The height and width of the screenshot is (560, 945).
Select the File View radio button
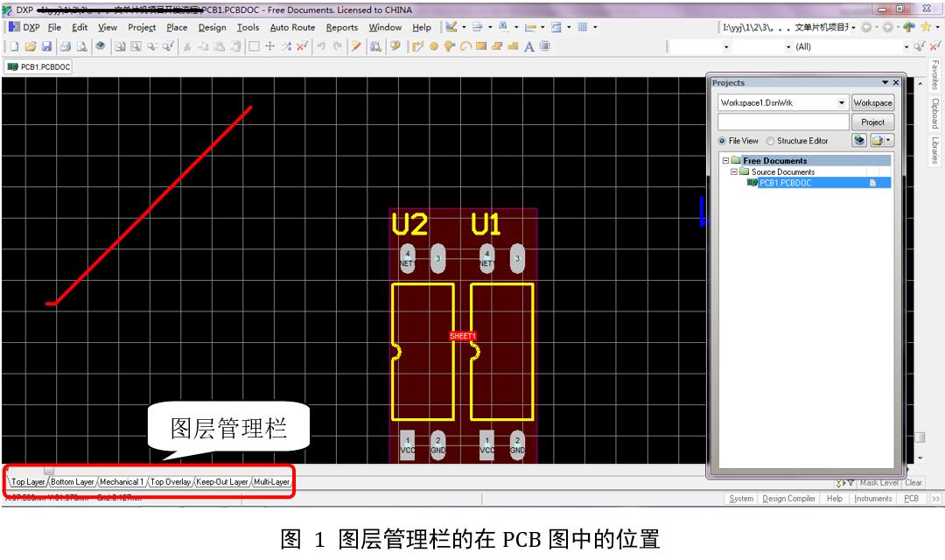click(722, 141)
